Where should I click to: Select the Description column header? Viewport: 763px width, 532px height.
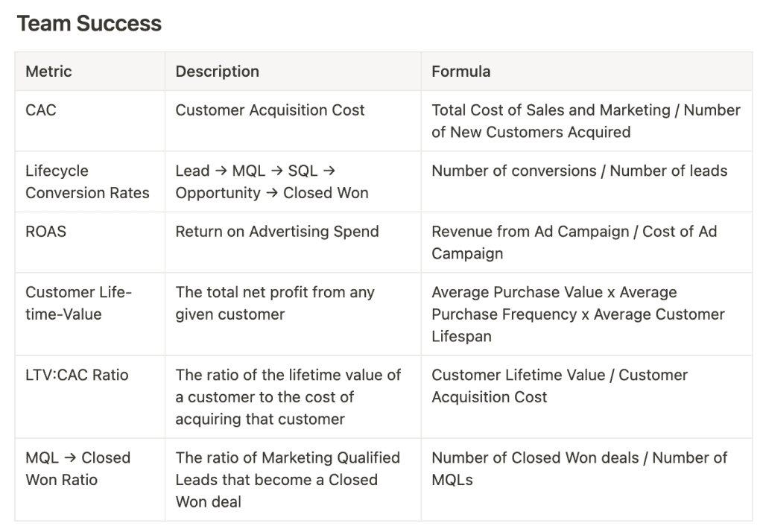[293, 71]
